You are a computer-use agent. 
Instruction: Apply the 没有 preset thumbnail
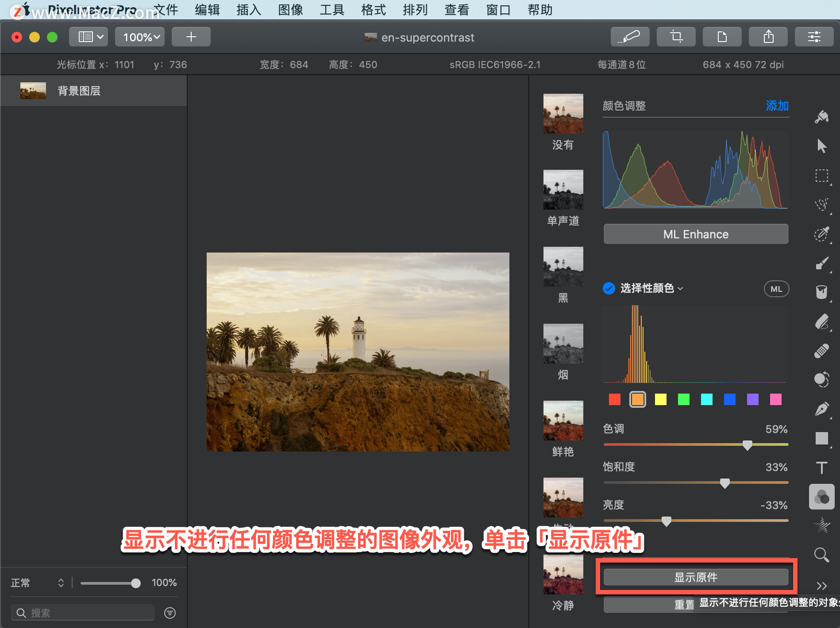click(x=563, y=114)
